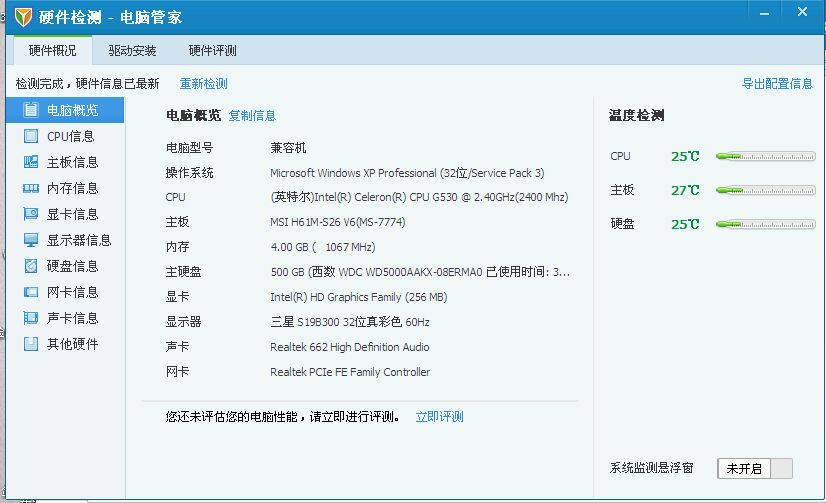Click the 电脑型号 value 兼容机
Viewport: 826px width, 503px height.
pyautogui.click(x=288, y=147)
